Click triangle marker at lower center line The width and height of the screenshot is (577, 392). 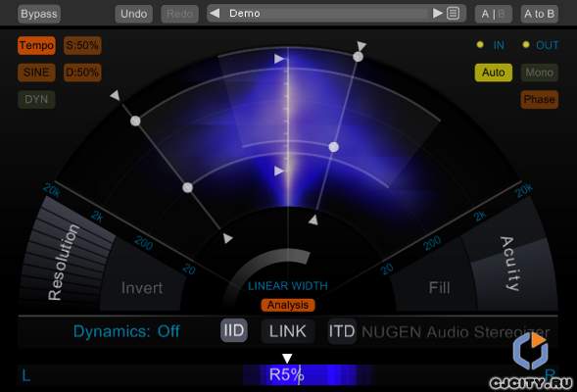click(x=279, y=171)
